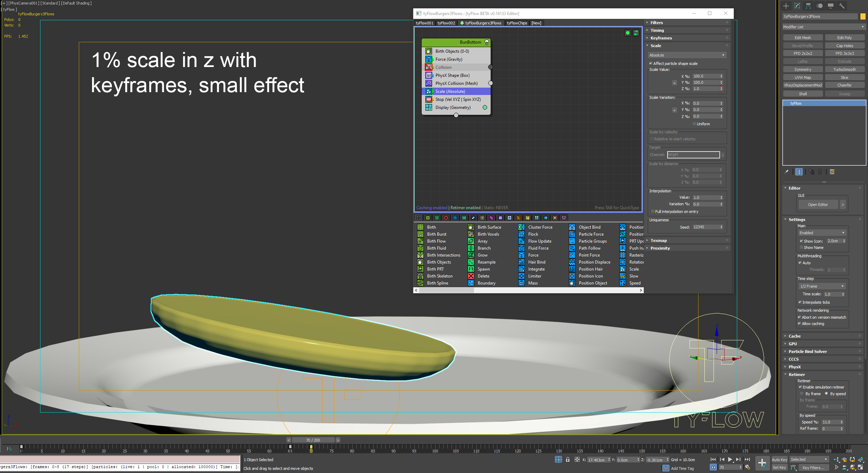Select the By frame retimer radio button

pyautogui.click(x=801, y=394)
